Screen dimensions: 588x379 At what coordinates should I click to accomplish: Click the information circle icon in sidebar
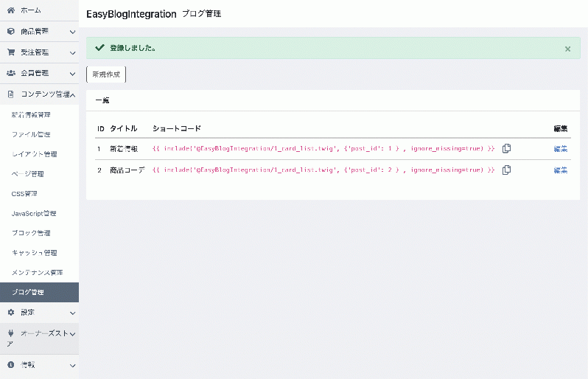pos(10,364)
